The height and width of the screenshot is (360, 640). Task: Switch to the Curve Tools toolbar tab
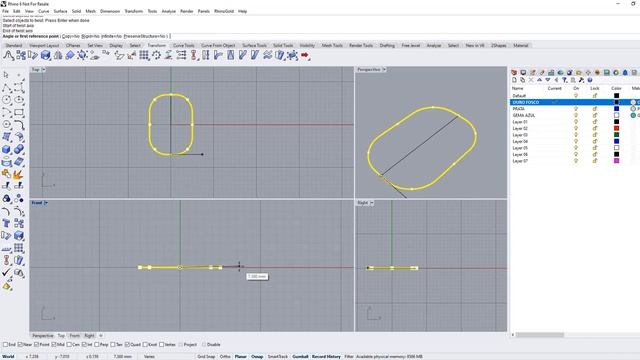pyautogui.click(x=184, y=45)
